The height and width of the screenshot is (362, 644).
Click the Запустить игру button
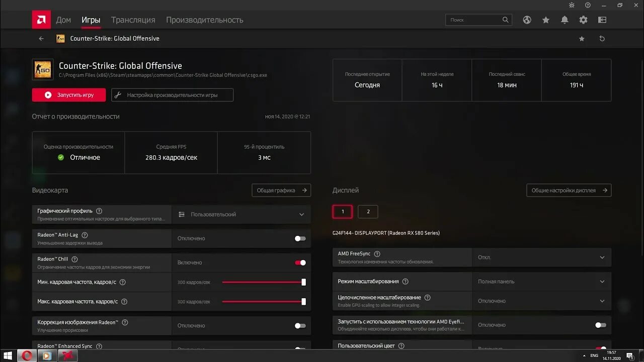(x=69, y=95)
